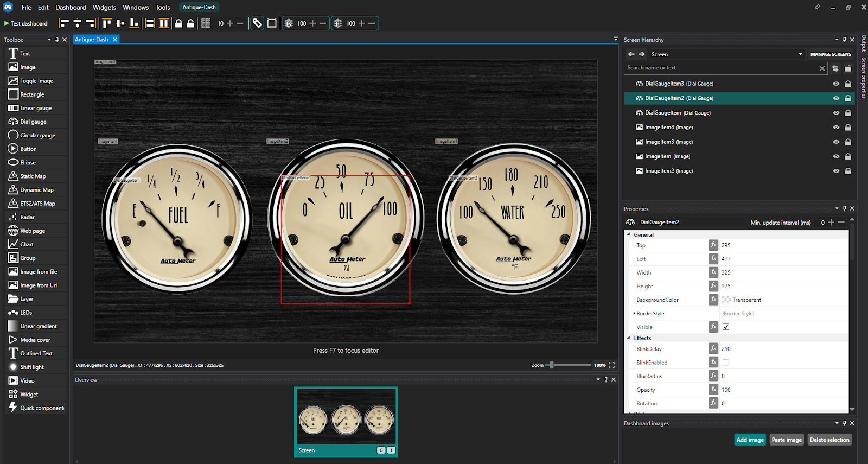Select the Chart widget
Screen dimensions: 868x464
pos(36,244)
